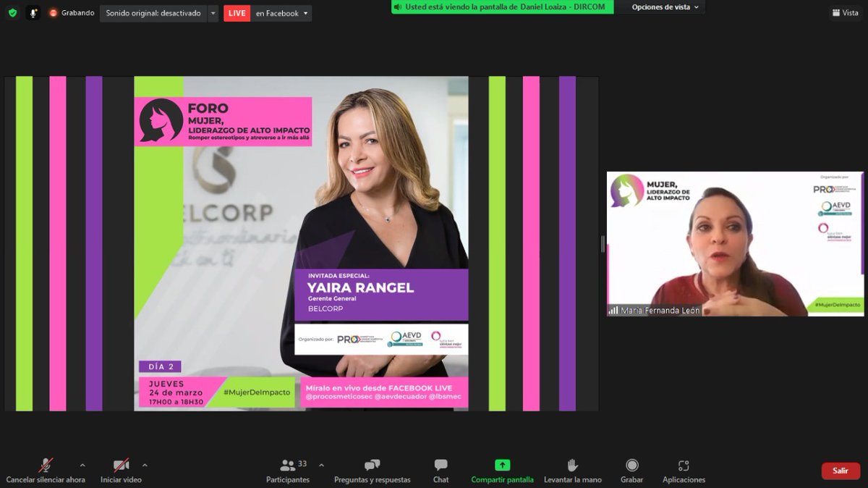Image resolution: width=868 pixels, height=488 pixels.
Task: Open the Opciones de vista menu
Action: (x=665, y=7)
